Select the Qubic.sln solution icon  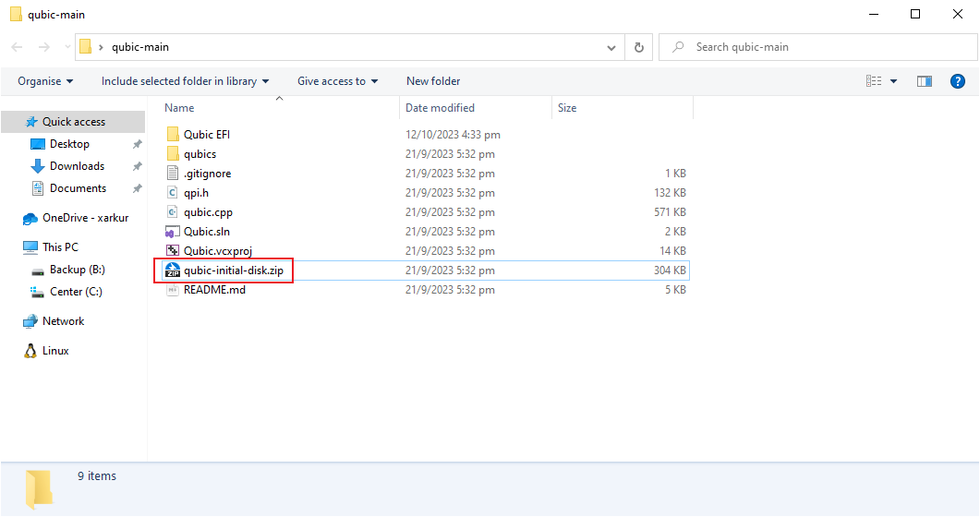(173, 231)
